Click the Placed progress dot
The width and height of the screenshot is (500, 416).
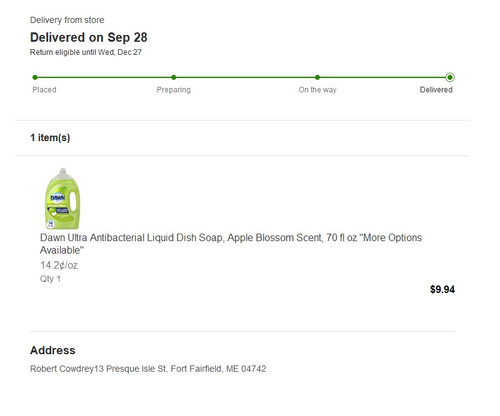pyautogui.click(x=35, y=77)
